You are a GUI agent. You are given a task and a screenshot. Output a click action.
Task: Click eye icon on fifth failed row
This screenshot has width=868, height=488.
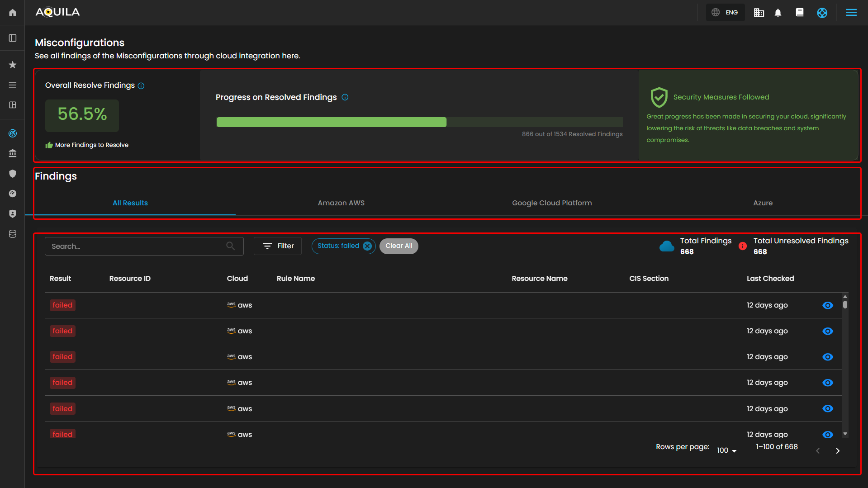[x=827, y=408]
